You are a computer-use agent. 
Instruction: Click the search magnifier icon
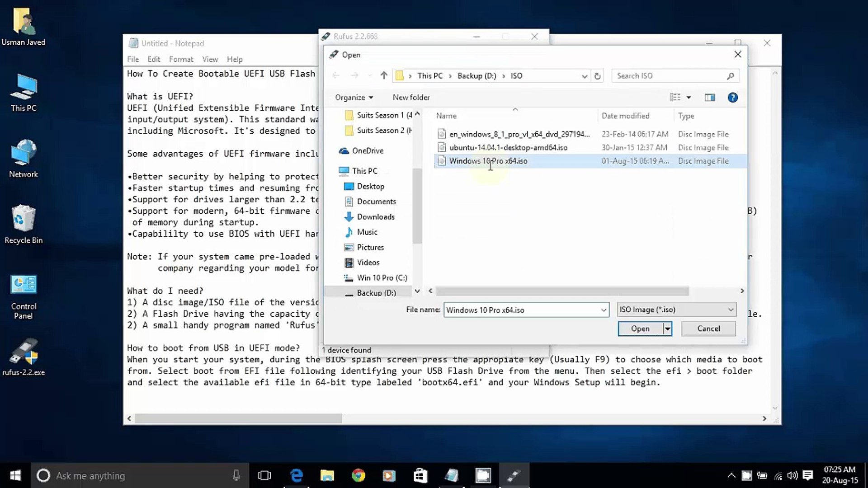pos(730,76)
